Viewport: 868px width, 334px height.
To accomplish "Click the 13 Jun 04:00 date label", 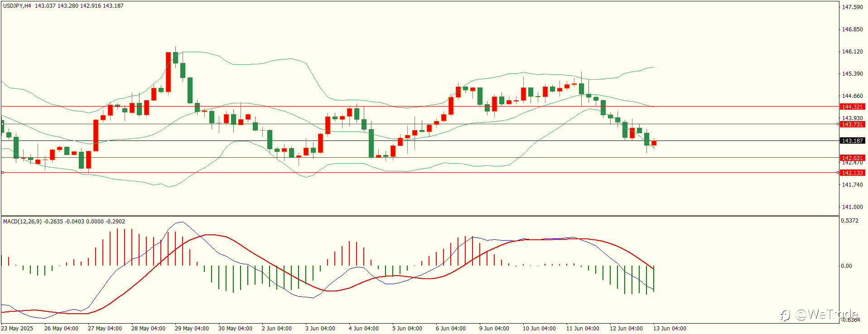I will pyautogui.click(x=669, y=329).
